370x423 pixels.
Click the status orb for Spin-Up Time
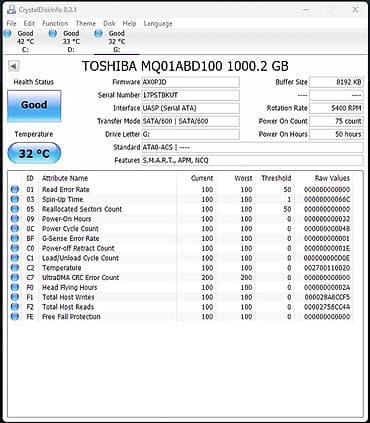tap(15, 199)
